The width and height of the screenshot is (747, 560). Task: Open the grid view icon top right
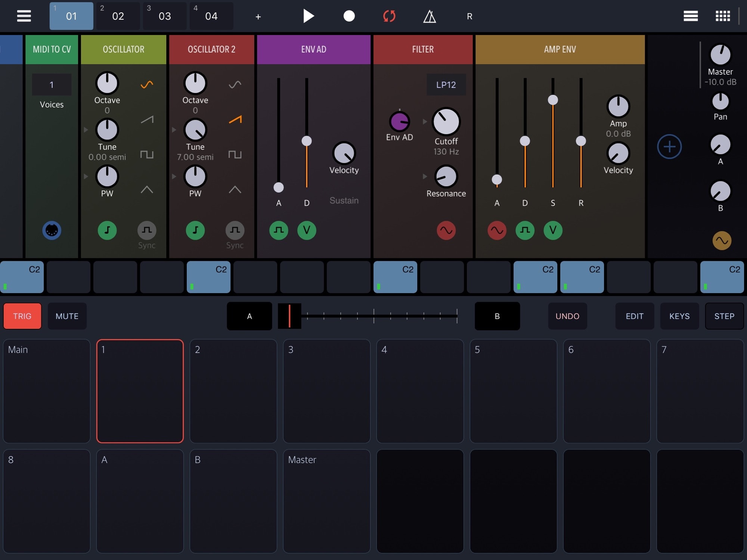722,16
